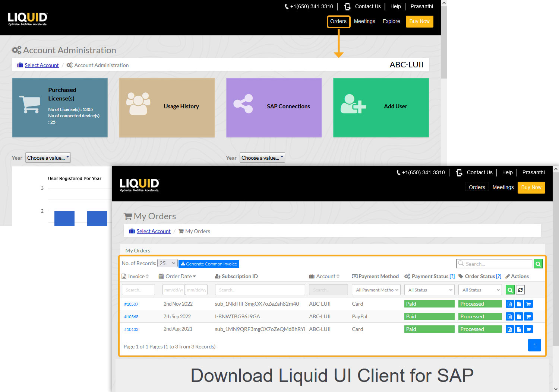The width and height of the screenshot is (559, 392).
Task: Click blank file icon in the #10133 row
Action: coord(519,329)
